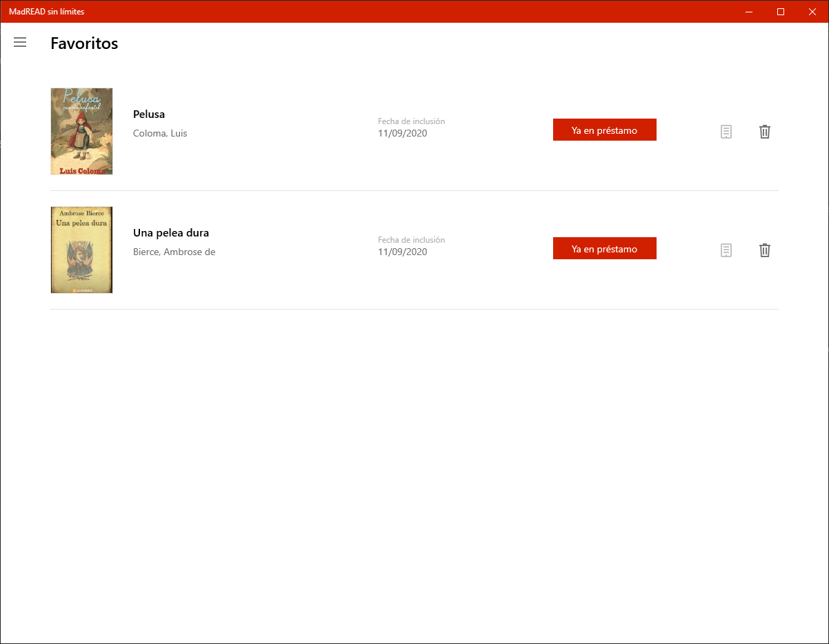
Task: Click the 'Favoritos' page heading
Action: tap(84, 43)
